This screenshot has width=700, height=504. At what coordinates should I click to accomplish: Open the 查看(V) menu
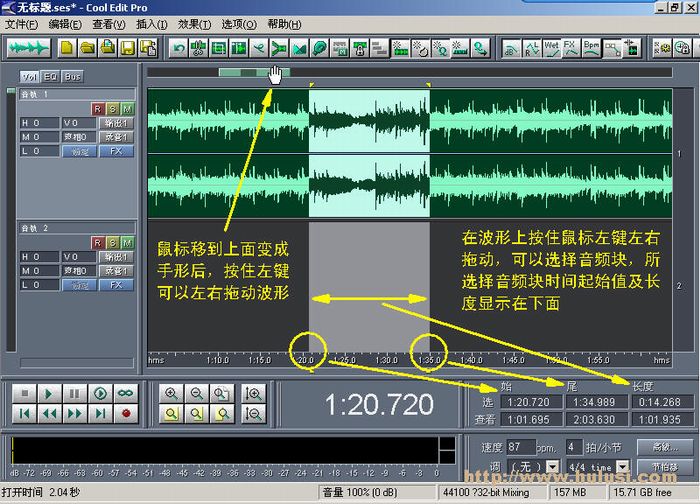pos(108,24)
